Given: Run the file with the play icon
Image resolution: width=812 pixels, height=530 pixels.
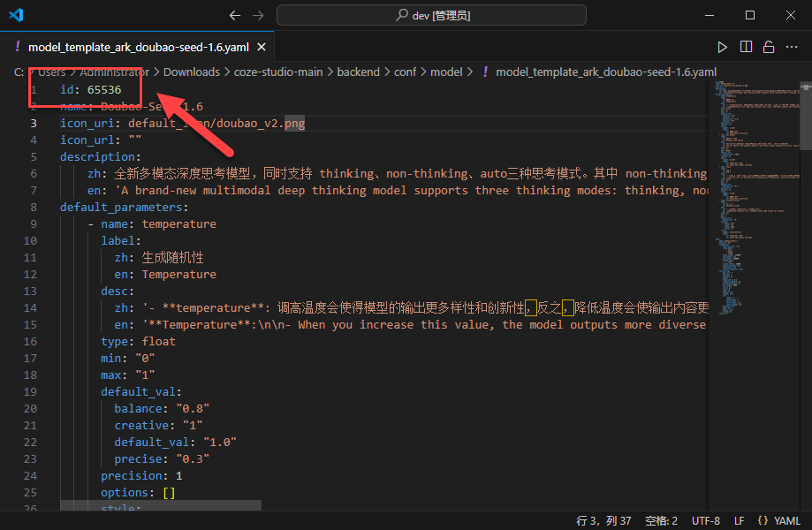Looking at the screenshot, I should coord(723,47).
